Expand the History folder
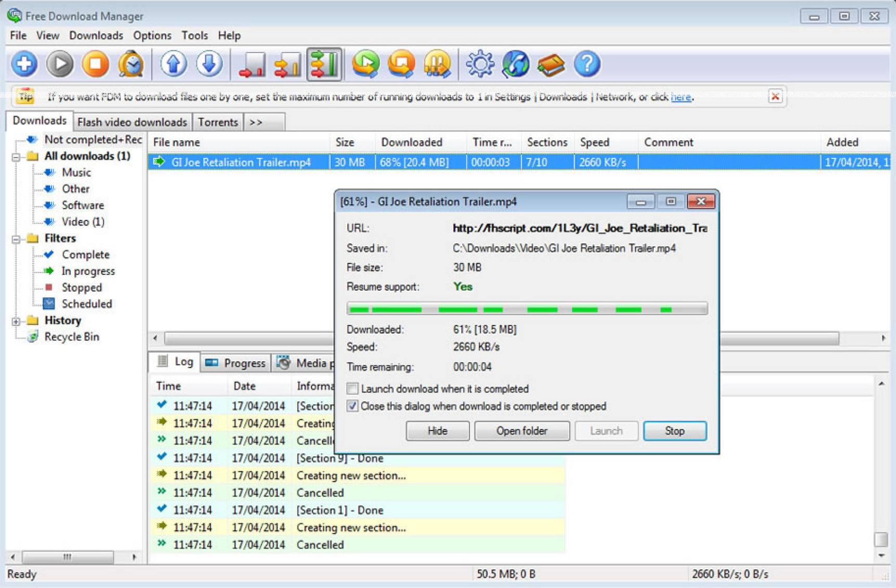This screenshot has height=588, width=896. point(16,321)
